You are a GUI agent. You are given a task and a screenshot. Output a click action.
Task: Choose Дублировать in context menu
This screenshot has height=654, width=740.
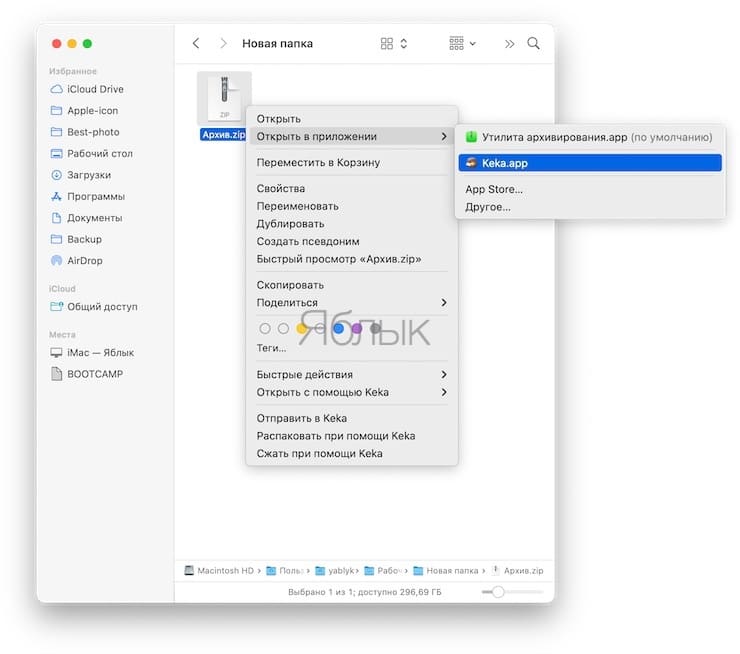pyautogui.click(x=352, y=224)
